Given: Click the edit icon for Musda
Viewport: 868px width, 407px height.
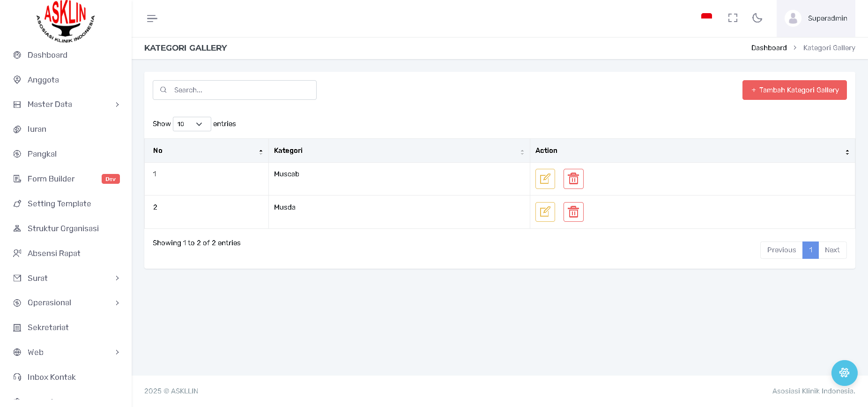Looking at the screenshot, I should point(545,212).
